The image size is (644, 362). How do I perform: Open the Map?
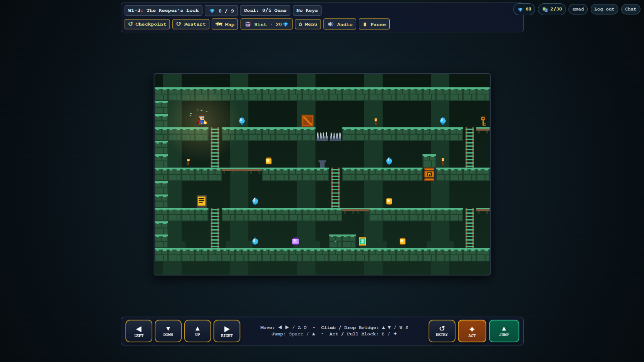[x=225, y=24]
